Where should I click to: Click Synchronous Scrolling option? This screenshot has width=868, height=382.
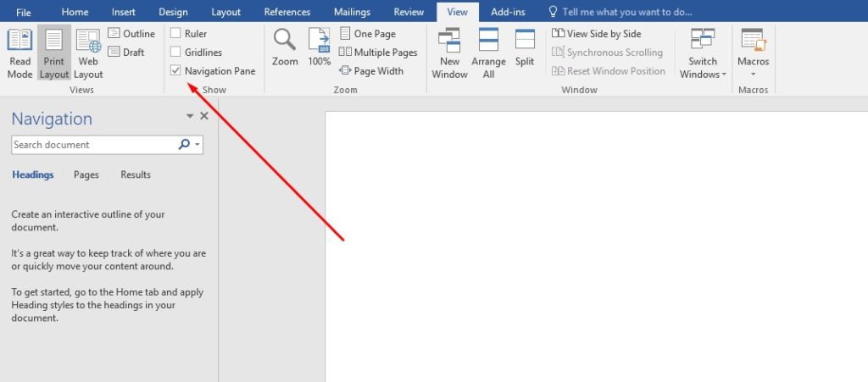[x=607, y=53]
